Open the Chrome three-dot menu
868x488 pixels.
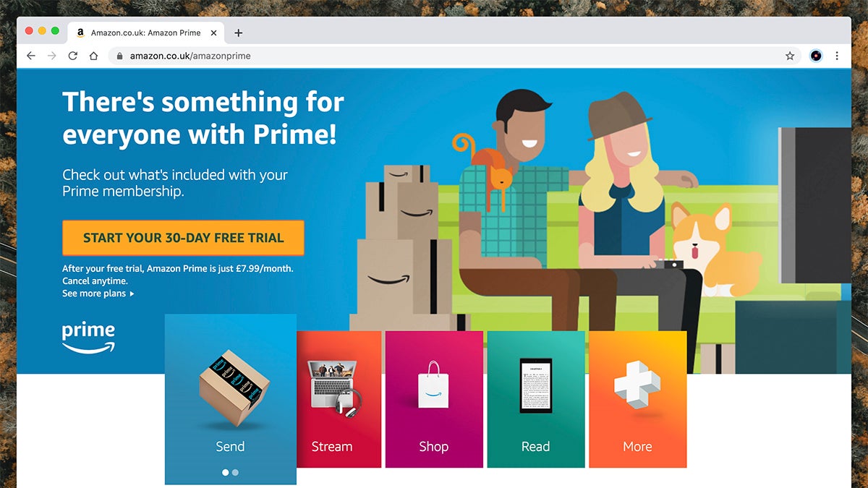[x=837, y=56]
